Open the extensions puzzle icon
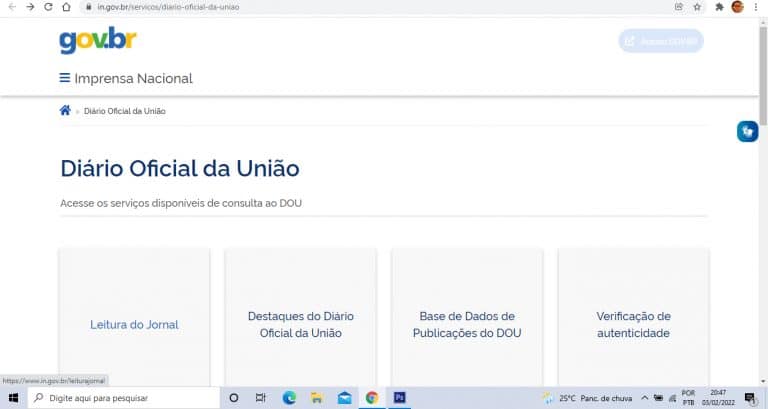 click(x=719, y=7)
